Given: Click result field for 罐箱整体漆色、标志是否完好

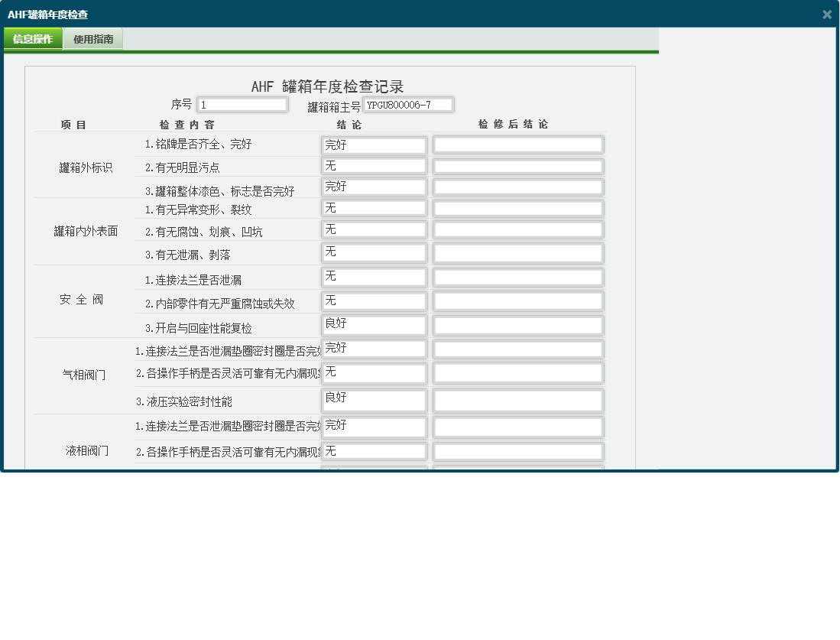Looking at the screenshot, I should pos(374,187).
